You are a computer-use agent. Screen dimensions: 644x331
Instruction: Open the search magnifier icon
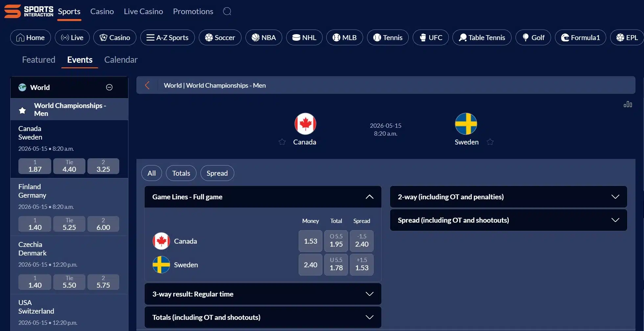point(227,11)
